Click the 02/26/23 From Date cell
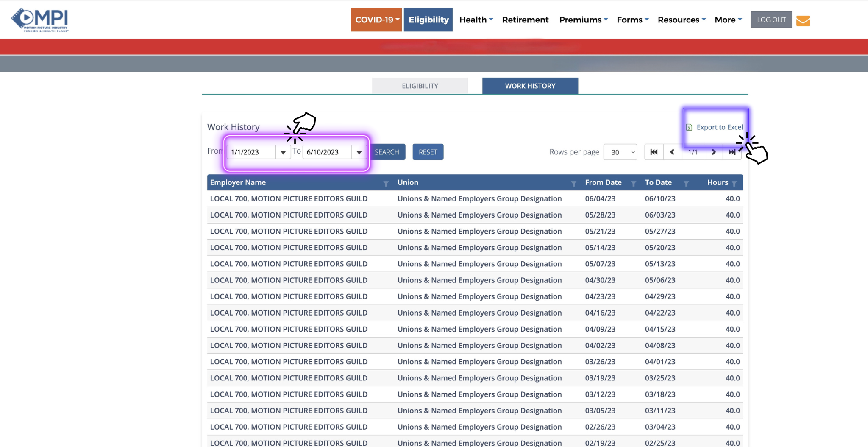 [x=600, y=427]
